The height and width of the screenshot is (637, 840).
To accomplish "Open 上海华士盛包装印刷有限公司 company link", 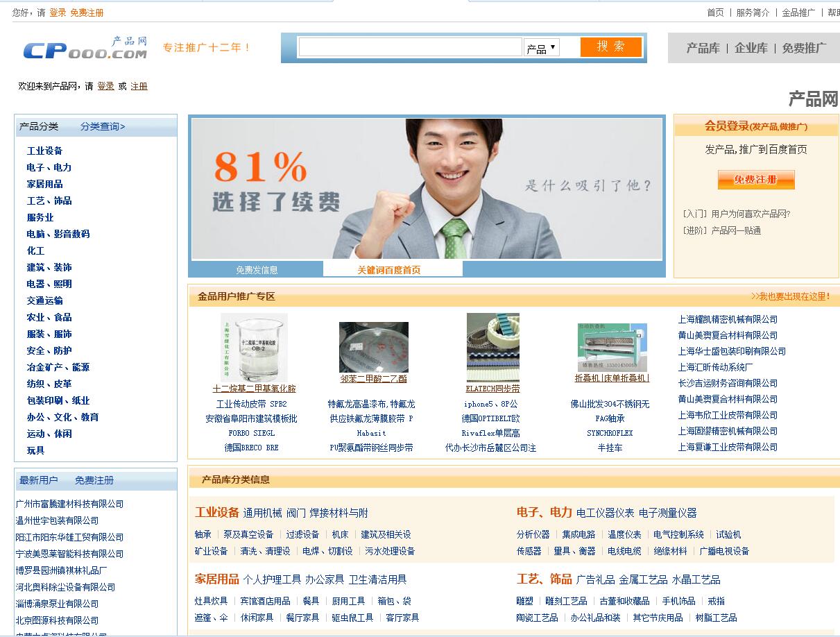I will click(732, 351).
